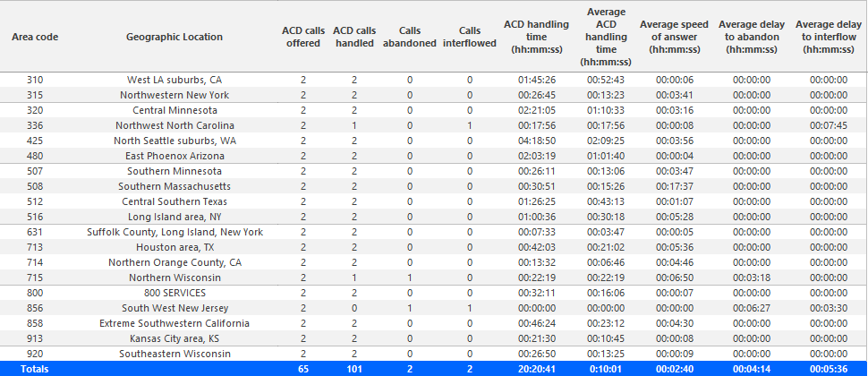The height and width of the screenshot is (376, 868).
Task: Select area code 920 cell
Action: (x=35, y=354)
